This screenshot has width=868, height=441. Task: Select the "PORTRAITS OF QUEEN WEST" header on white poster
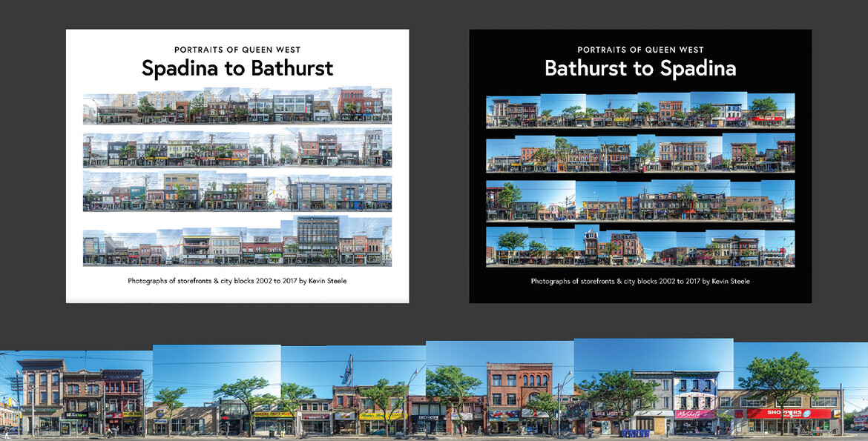click(237, 50)
